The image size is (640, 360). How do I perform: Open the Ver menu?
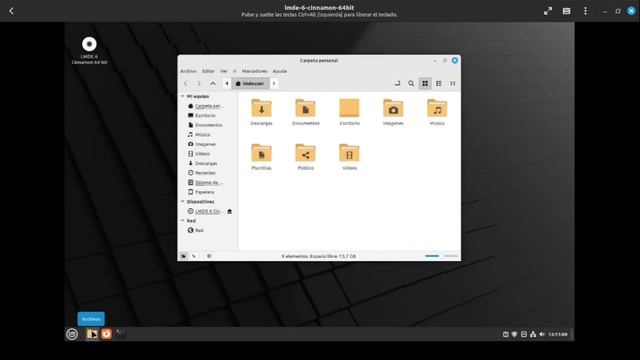(x=224, y=71)
